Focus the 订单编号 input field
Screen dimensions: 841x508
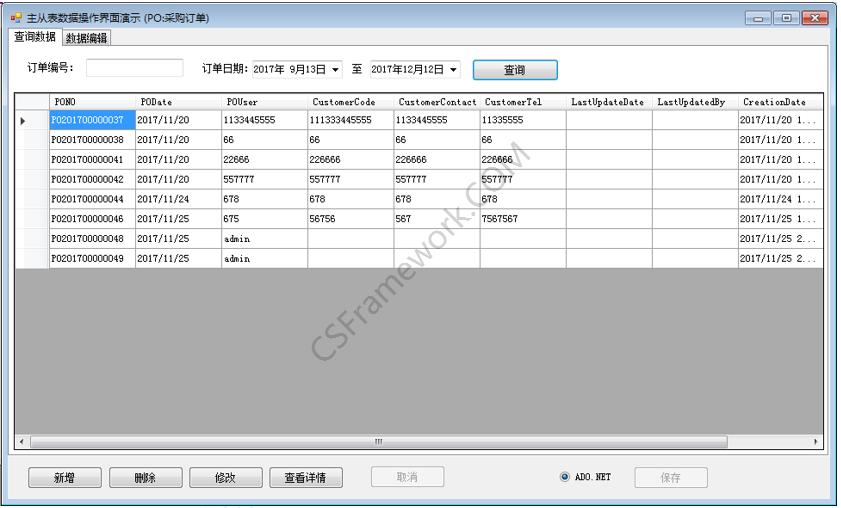(x=134, y=69)
